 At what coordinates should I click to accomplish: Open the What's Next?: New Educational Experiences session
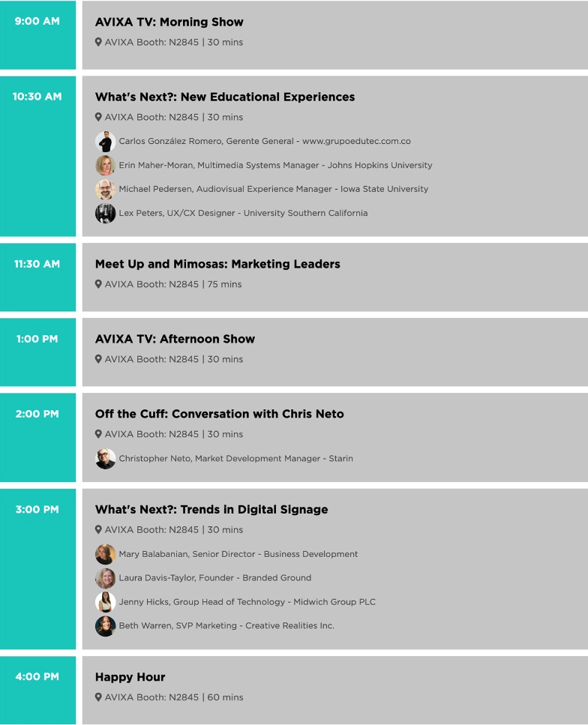tap(225, 97)
